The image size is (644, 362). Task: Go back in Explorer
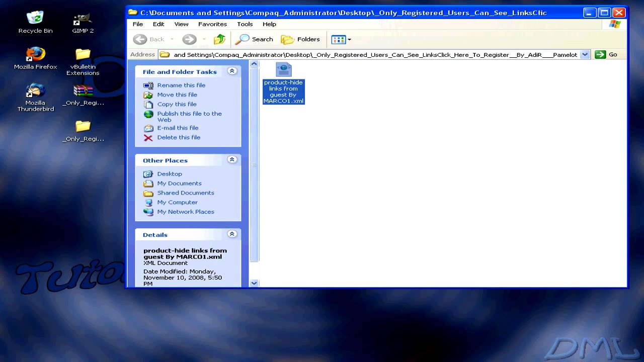tap(149, 39)
